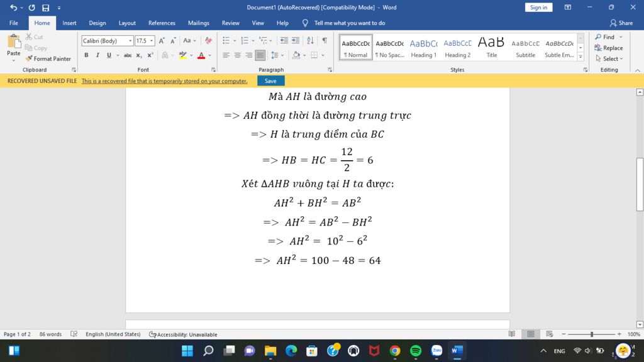Image resolution: width=644 pixels, height=362 pixels.
Task: Toggle subscript formatting
Action: point(139,55)
